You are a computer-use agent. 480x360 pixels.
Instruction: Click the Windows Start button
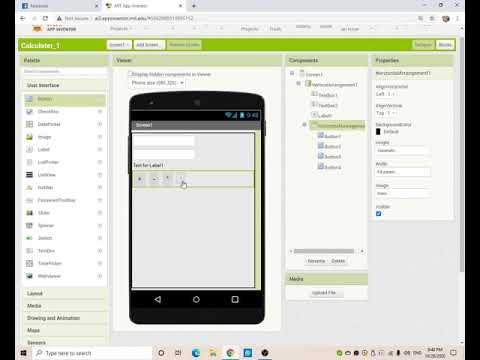coord(23,353)
